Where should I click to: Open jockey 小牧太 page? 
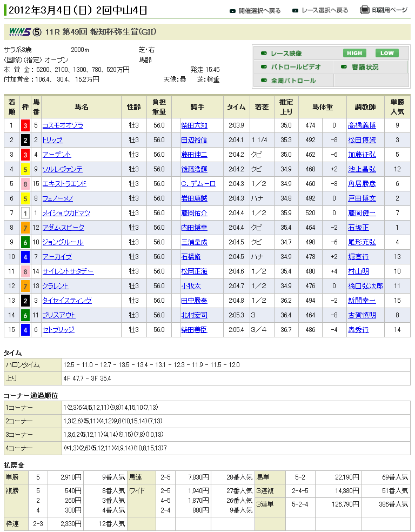[x=191, y=286]
